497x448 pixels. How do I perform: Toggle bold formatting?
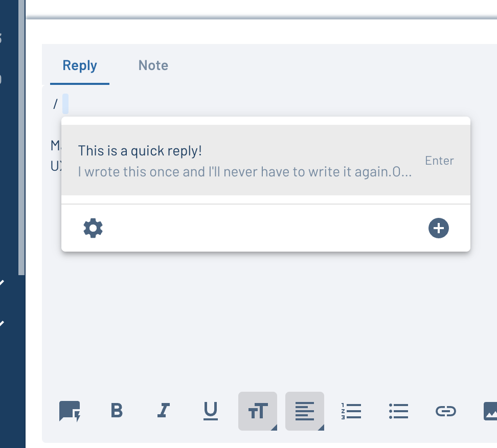pyautogui.click(x=117, y=411)
